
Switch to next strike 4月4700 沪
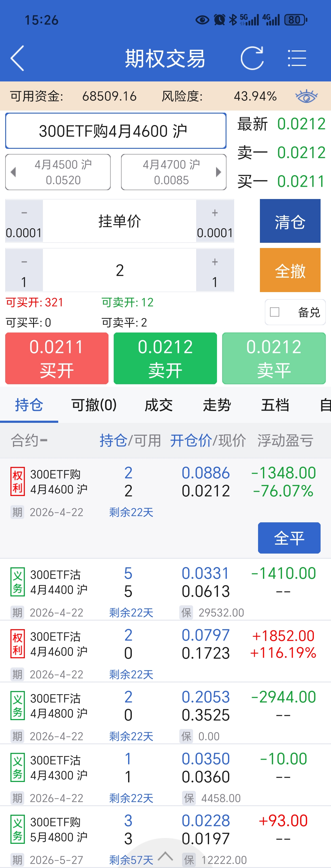pos(173,172)
